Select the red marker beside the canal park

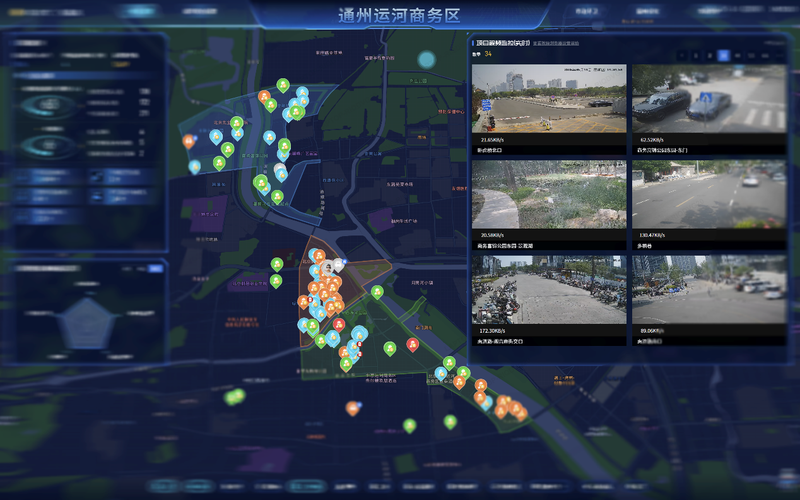[x=412, y=345]
